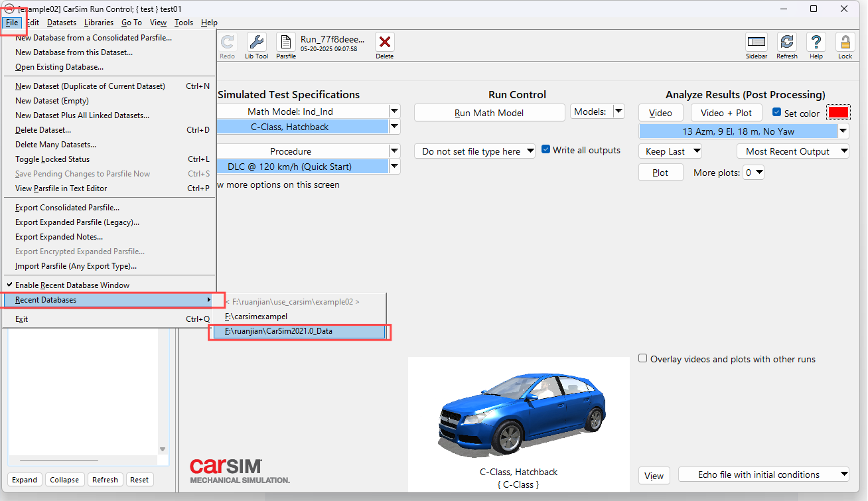Open the Help question mark icon

point(816,42)
